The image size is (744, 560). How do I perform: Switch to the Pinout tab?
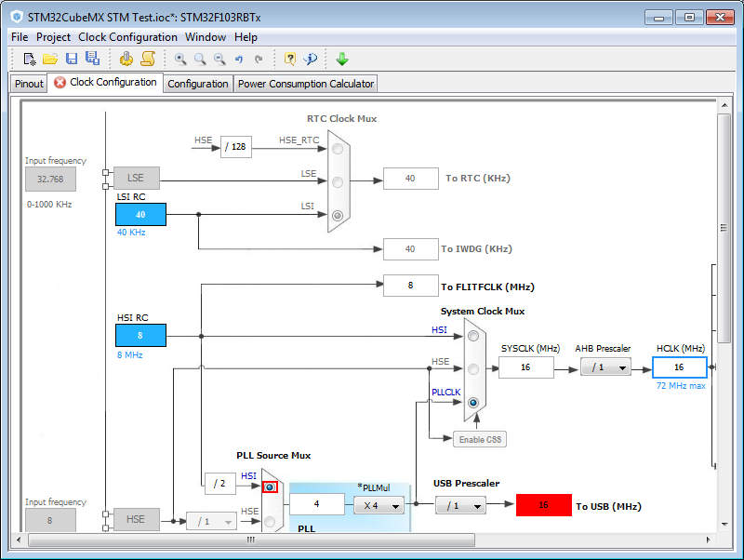coord(29,84)
